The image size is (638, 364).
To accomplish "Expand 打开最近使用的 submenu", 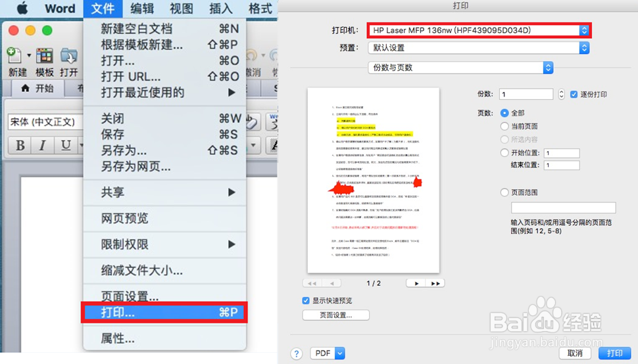I will 164,93.
